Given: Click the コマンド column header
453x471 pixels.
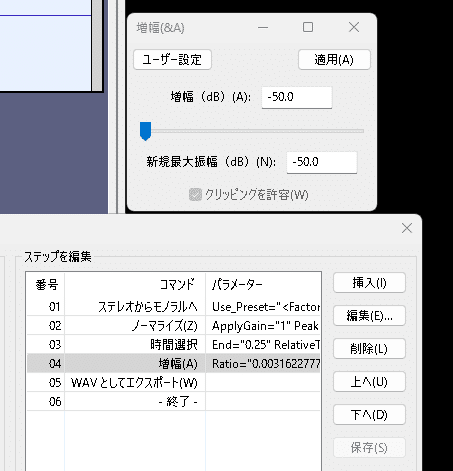Looking at the screenshot, I should pyautogui.click(x=135, y=285).
